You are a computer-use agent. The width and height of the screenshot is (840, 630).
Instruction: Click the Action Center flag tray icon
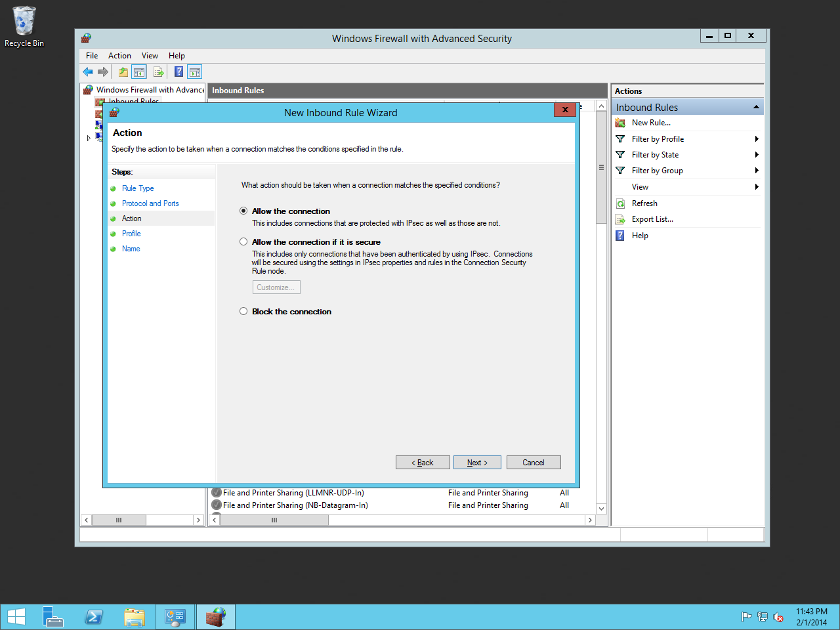point(746,617)
